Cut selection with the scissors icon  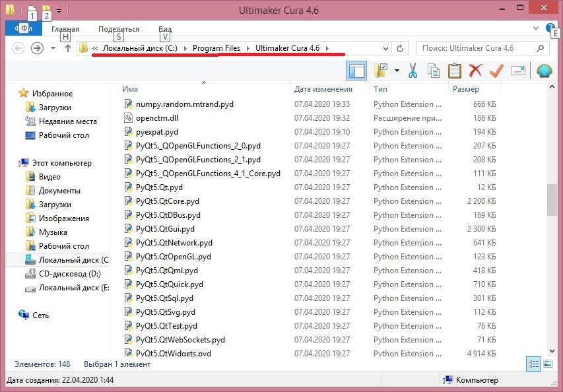coord(413,71)
